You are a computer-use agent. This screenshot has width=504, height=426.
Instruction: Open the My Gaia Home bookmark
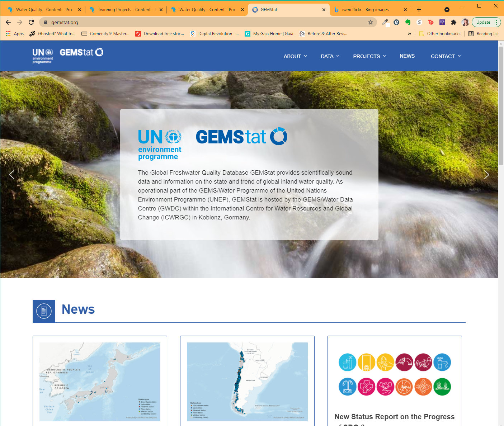(x=269, y=34)
